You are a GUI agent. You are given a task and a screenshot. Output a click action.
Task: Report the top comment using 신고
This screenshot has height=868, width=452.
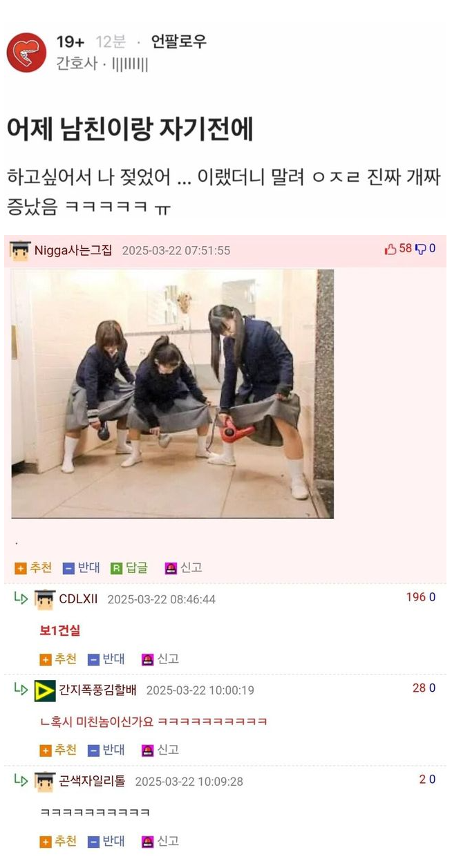click(x=183, y=568)
